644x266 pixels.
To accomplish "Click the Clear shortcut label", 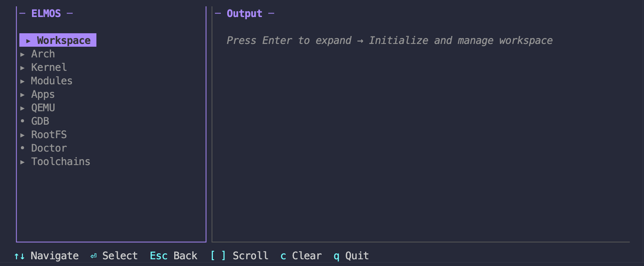I will 307,256.
